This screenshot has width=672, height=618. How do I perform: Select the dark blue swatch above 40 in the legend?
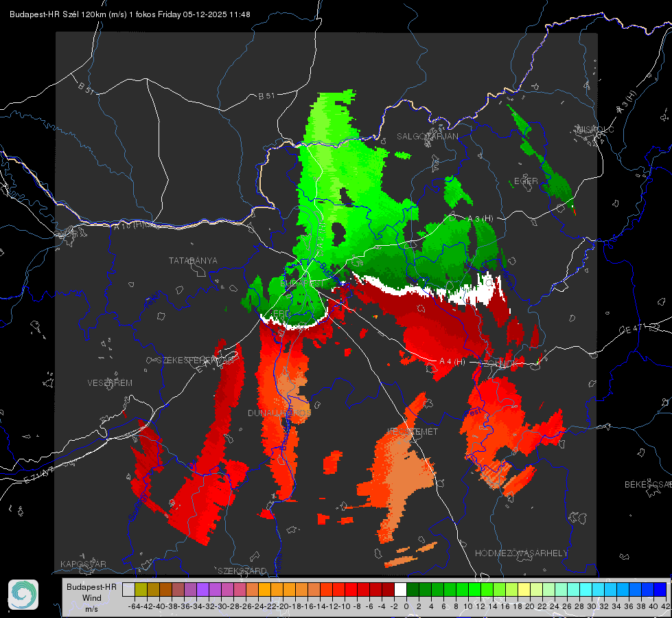click(660, 590)
